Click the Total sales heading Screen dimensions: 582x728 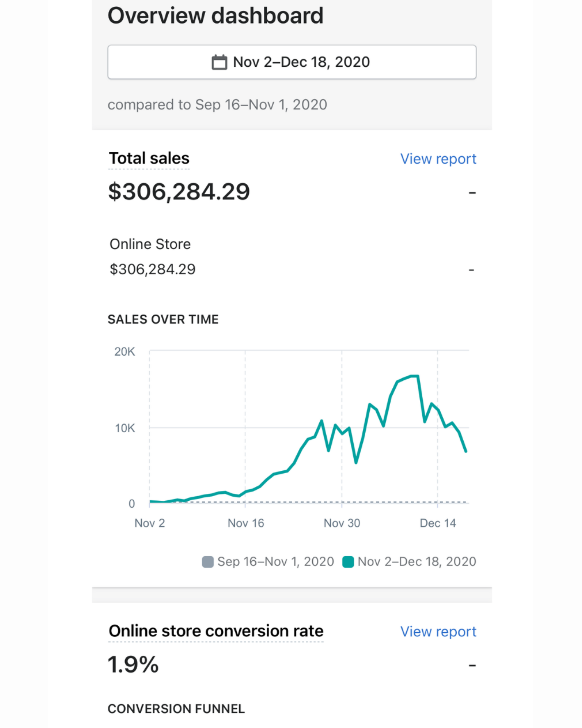(x=149, y=158)
